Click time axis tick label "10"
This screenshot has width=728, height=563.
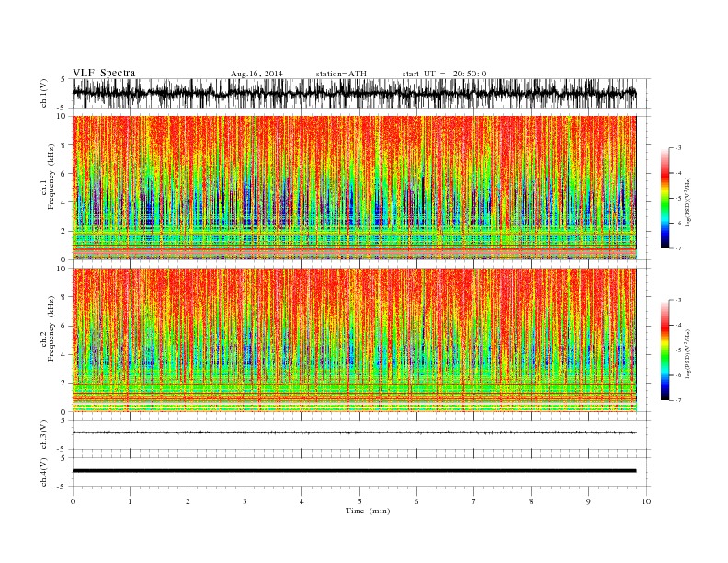pos(646,501)
